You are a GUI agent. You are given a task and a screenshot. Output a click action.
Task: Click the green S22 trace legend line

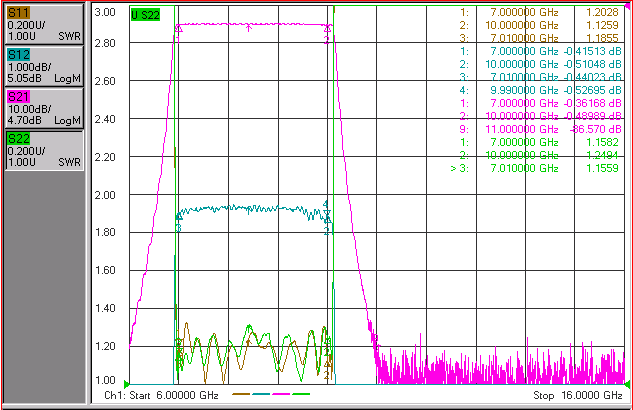click(x=301, y=394)
